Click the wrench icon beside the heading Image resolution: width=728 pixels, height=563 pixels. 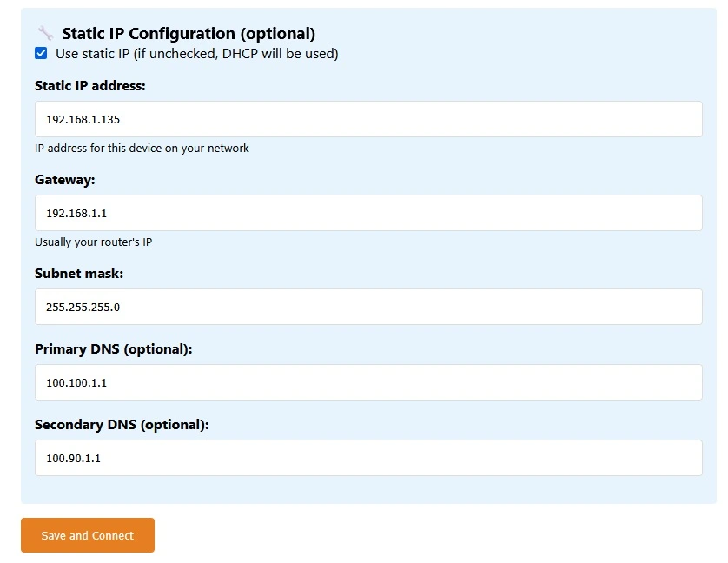coord(45,34)
